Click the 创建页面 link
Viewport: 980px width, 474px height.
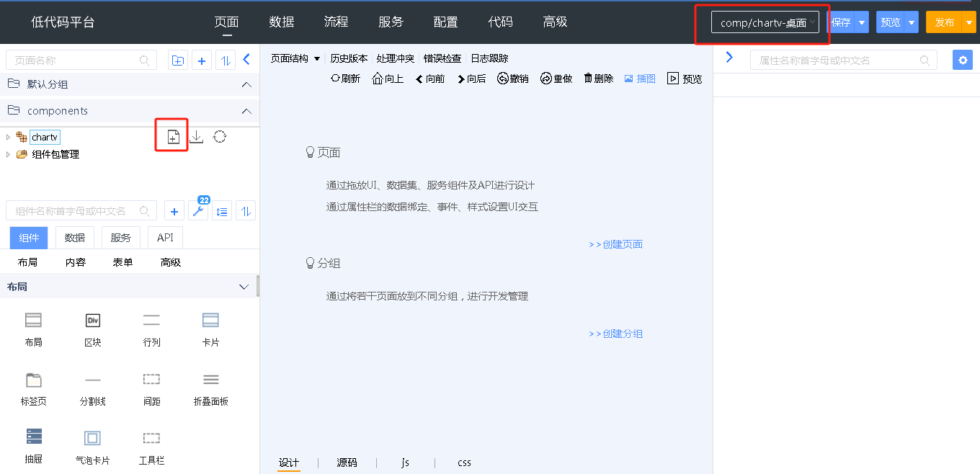[616, 244]
